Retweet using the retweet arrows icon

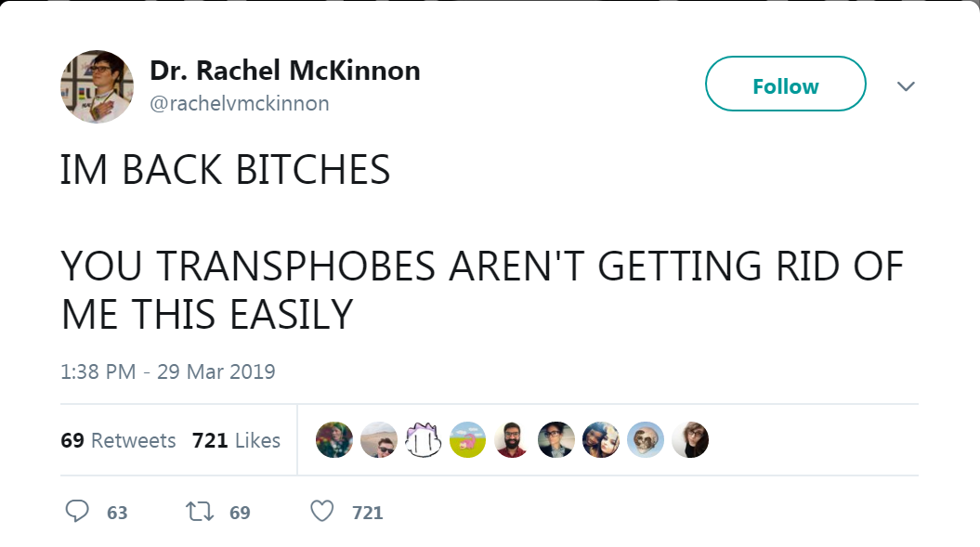click(197, 512)
